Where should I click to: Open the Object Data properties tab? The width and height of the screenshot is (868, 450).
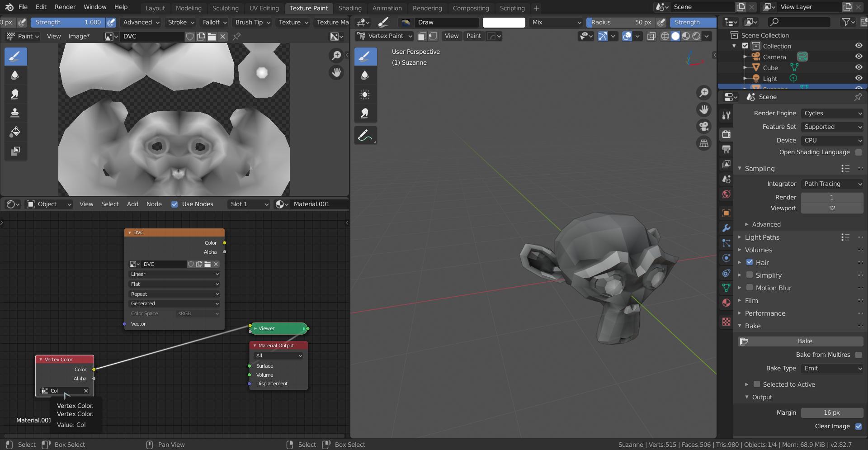tap(726, 288)
